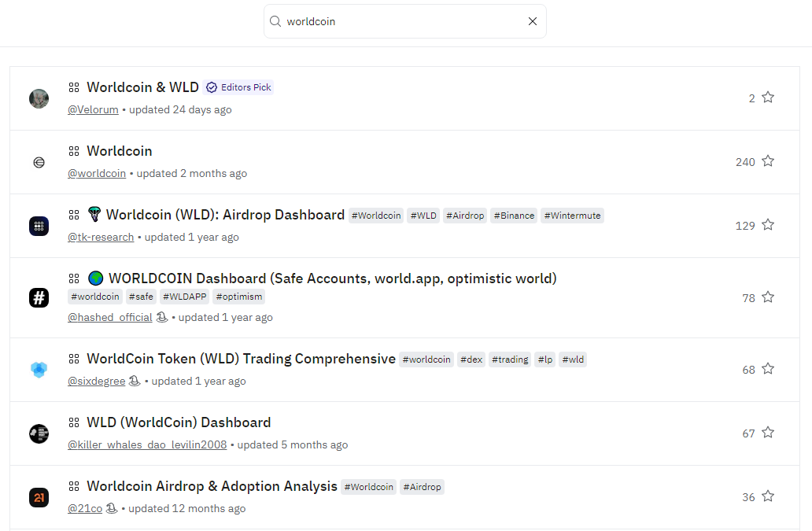Screen dimensions: 812x531
Task: Click Velorum's avatar image
Action: (x=39, y=98)
